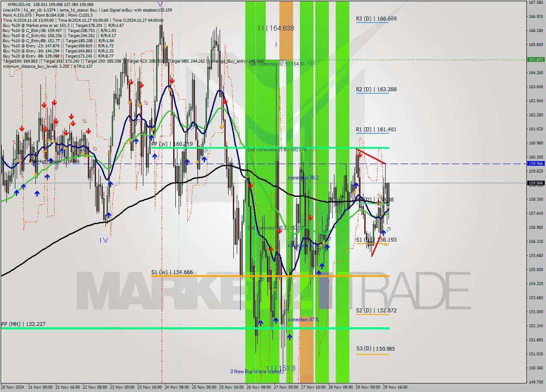Select the PP (MN) 152.227 monthly pivot label

tap(23, 324)
